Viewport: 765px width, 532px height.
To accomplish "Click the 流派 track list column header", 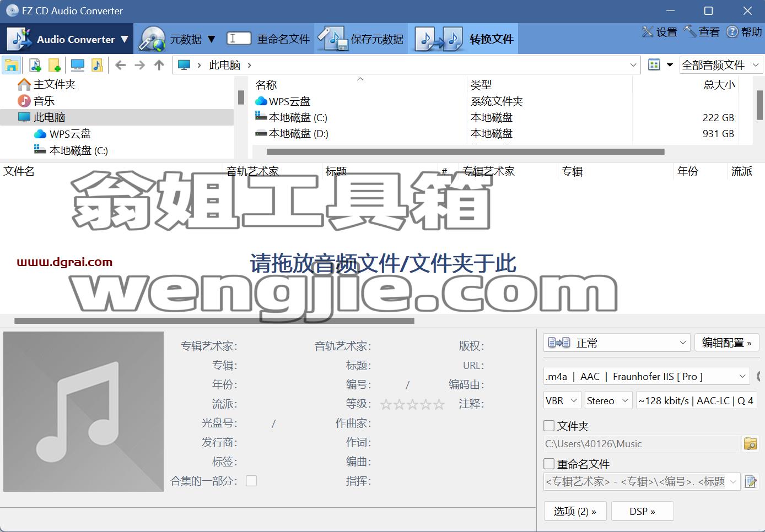I will 741,171.
